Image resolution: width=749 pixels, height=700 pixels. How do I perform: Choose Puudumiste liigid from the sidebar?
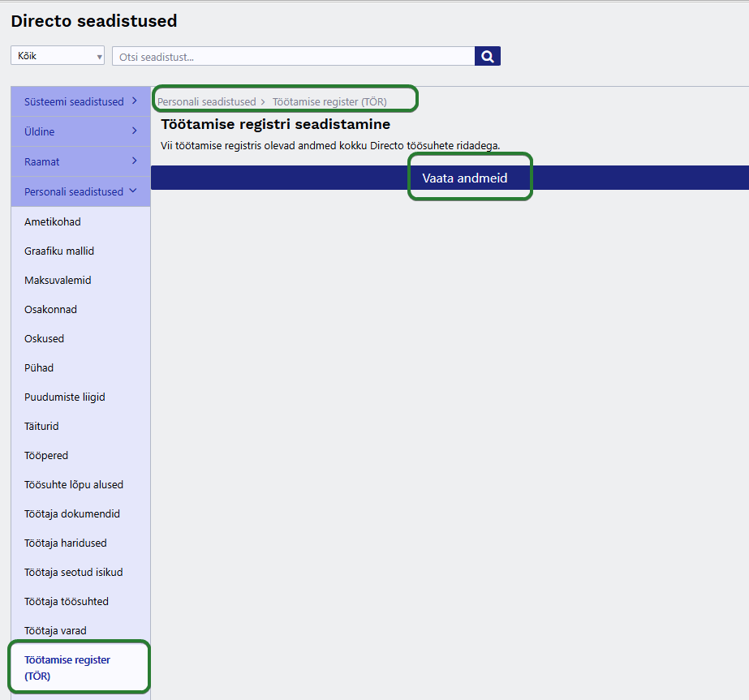click(65, 397)
